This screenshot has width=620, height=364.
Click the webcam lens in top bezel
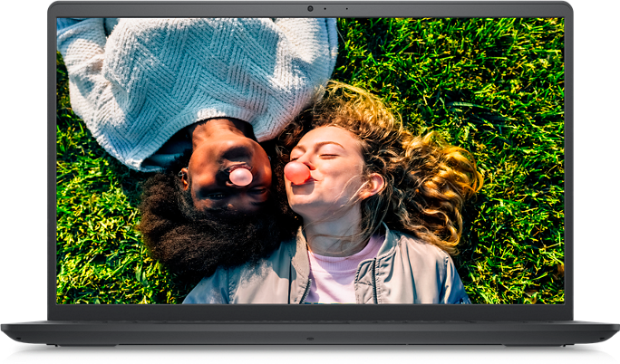tap(310, 9)
